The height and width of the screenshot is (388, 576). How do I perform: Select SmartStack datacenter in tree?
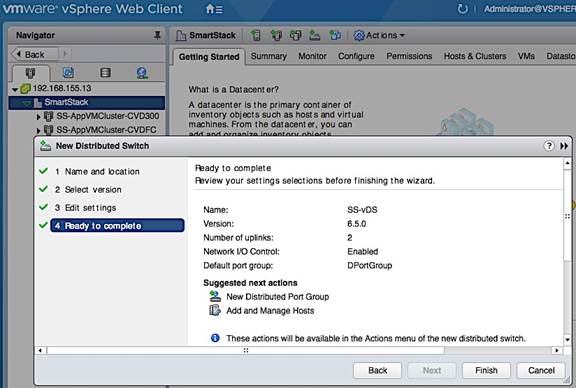click(x=66, y=102)
